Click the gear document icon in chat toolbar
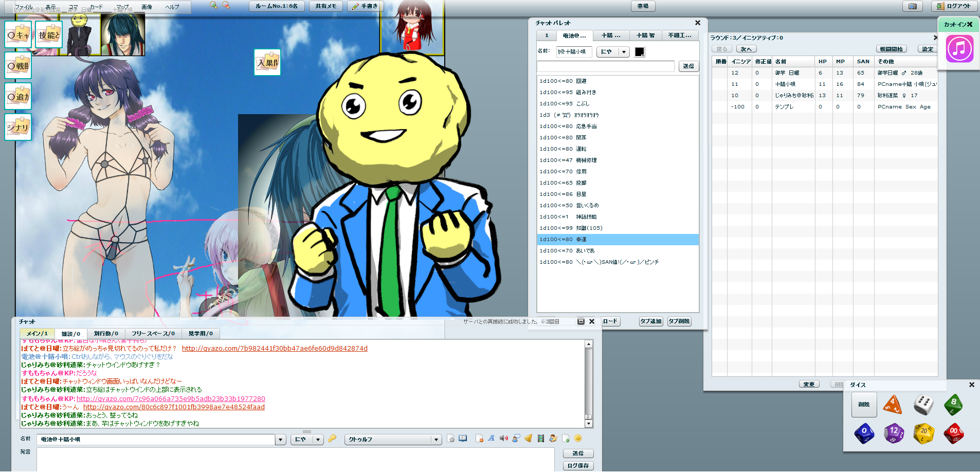 coord(451,439)
